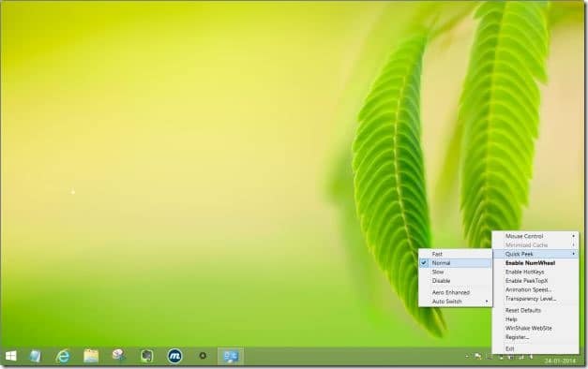This screenshot has width=588, height=369.
Task: Select the checked Normal speed option
Action: tap(455, 263)
